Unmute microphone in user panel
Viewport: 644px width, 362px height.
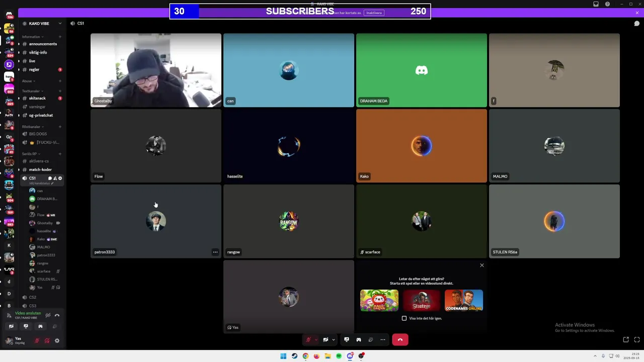[x=37, y=341]
